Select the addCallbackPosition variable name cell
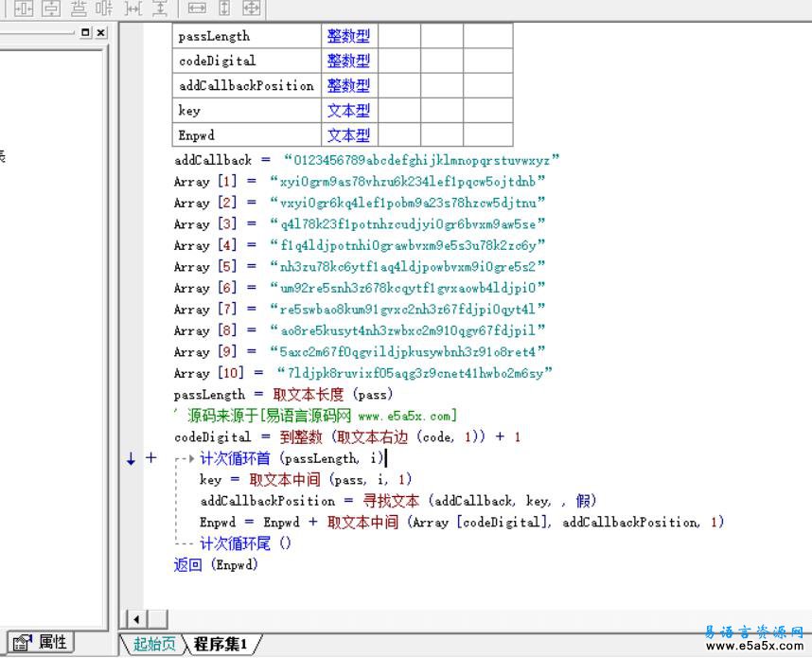 point(247,85)
